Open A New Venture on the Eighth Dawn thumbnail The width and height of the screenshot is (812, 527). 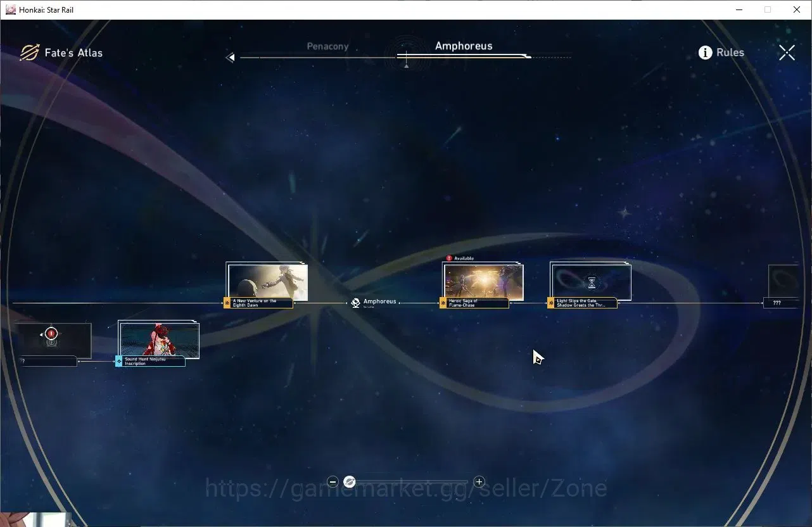coord(268,282)
